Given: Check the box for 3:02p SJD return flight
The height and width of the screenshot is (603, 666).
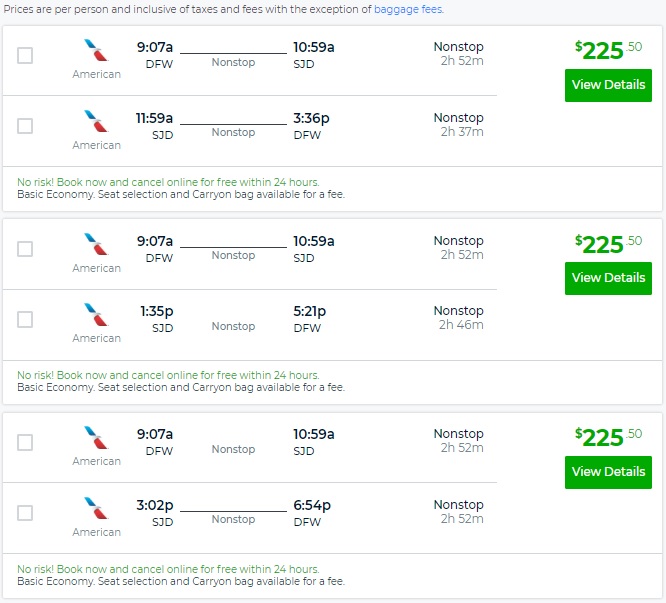Looking at the screenshot, I should 25,513.
